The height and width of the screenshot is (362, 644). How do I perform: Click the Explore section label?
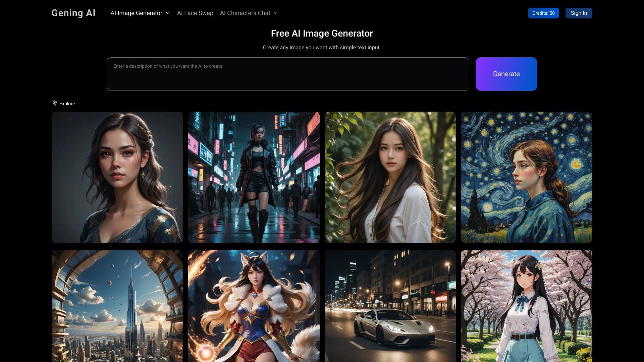(67, 104)
